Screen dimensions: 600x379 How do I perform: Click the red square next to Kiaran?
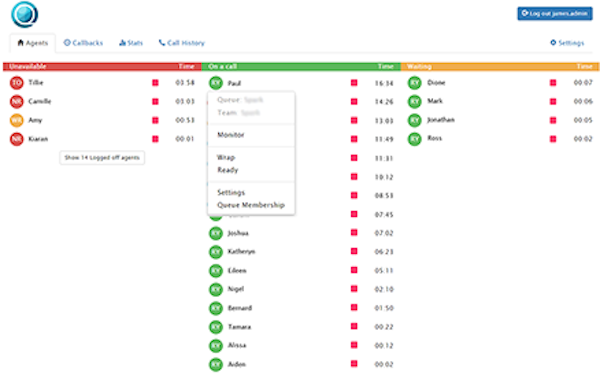click(155, 139)
